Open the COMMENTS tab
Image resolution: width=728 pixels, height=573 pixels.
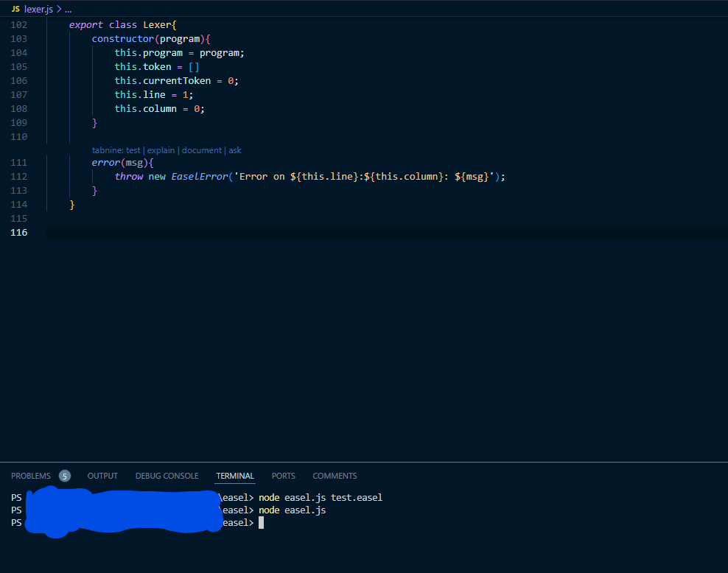coord(335,476)
